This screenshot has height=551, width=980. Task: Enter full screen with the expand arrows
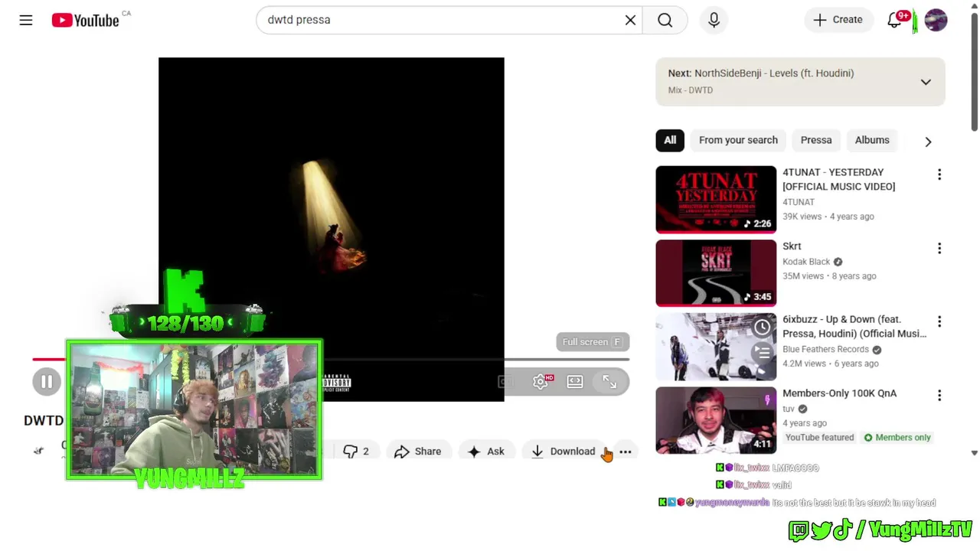[609, 381]
